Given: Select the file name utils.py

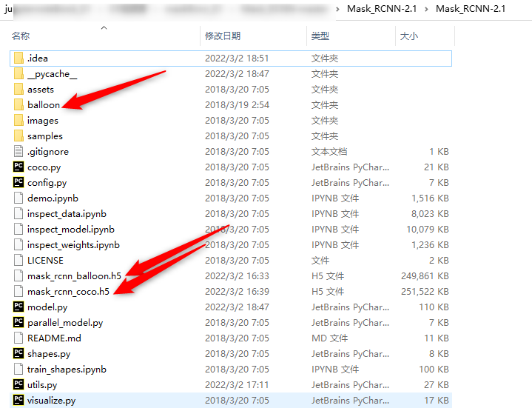Looking at the screenshot, I should click(42, 385).
